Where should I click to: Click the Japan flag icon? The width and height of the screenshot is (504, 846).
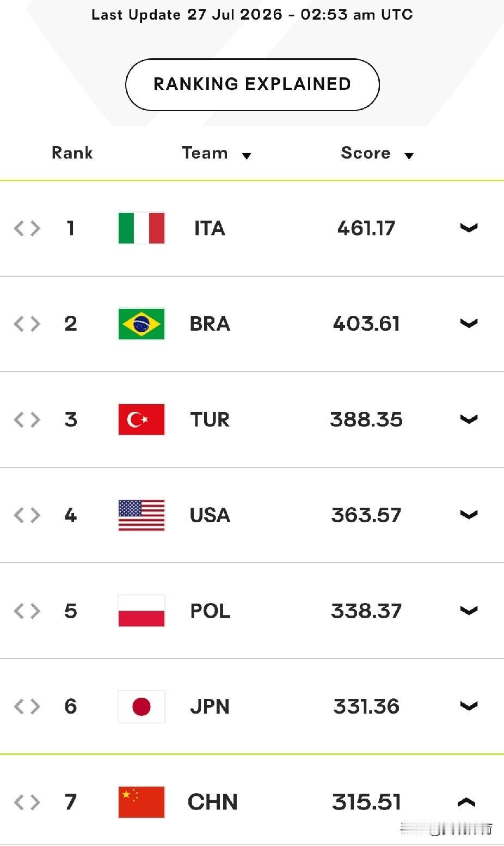click(x=142, y=707)
